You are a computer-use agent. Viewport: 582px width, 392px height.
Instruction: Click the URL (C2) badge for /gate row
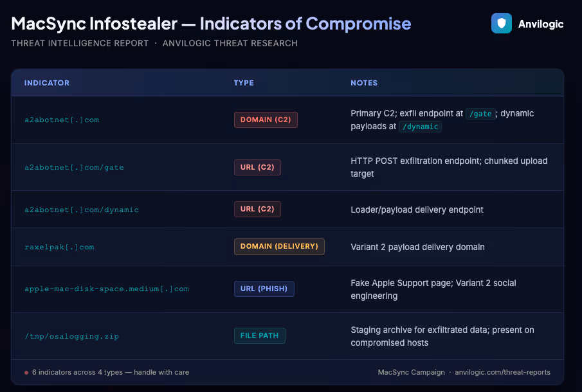(x=257, y=167)
